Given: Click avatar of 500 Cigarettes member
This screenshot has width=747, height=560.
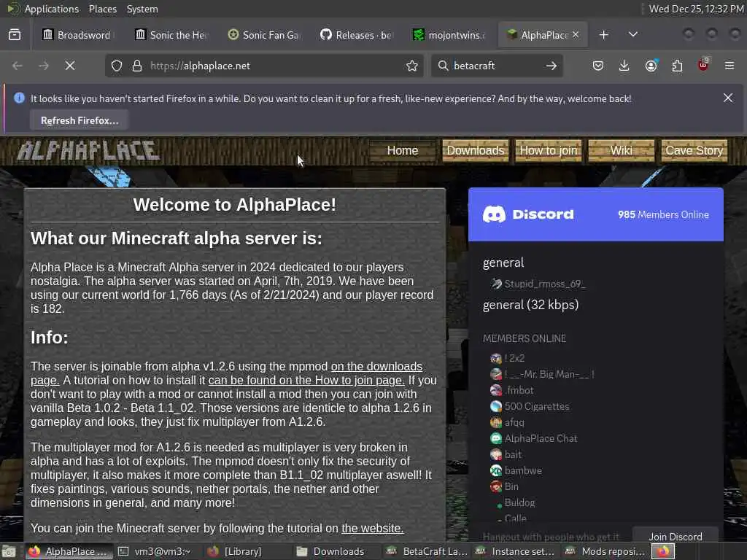Looking at the screenshot, I should click(496, 406).
